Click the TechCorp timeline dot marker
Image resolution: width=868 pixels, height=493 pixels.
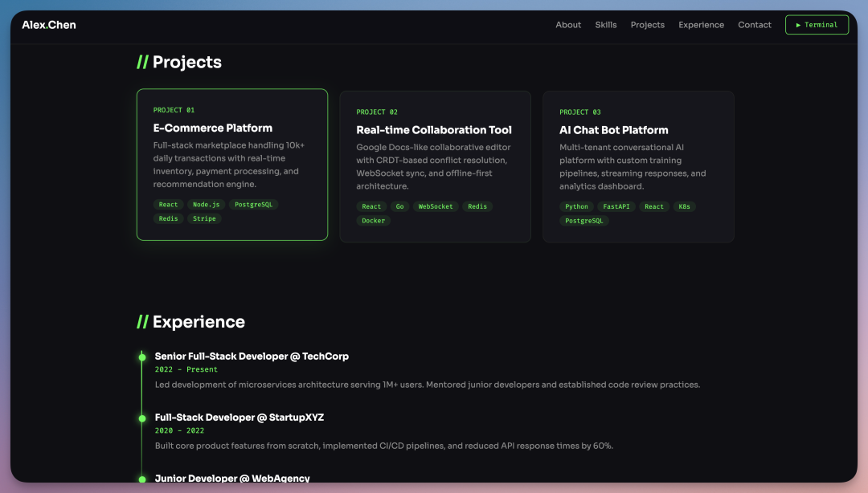(x=142, y=357)
